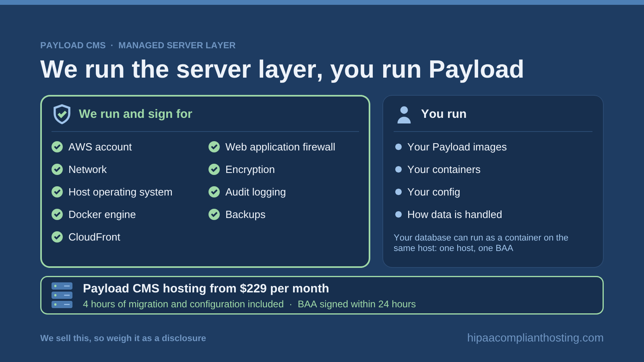Screen dimensions: 644x362
Task: Click the shield checkmark icon
Action: pos(62,114)
